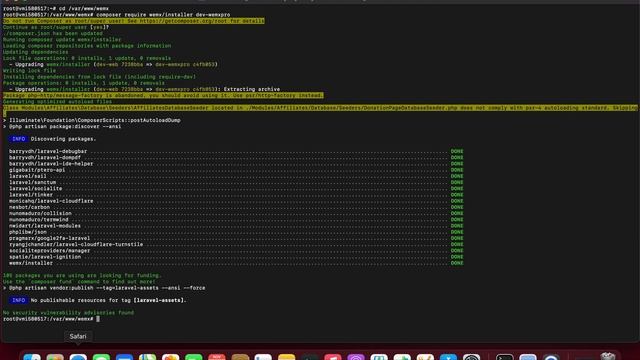Open Finder in the Dock
This screenshot has width=640, height=360.
click(x=32, y=357)
